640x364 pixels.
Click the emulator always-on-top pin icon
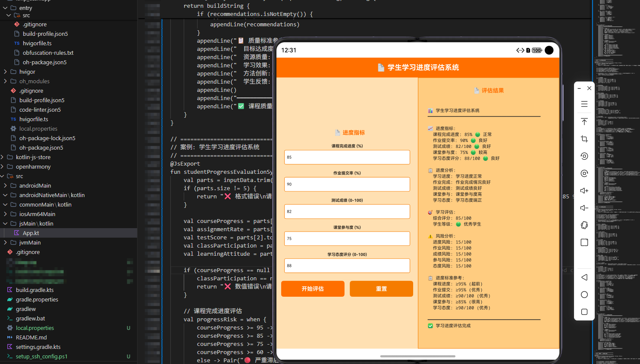(x=584, y=122)
